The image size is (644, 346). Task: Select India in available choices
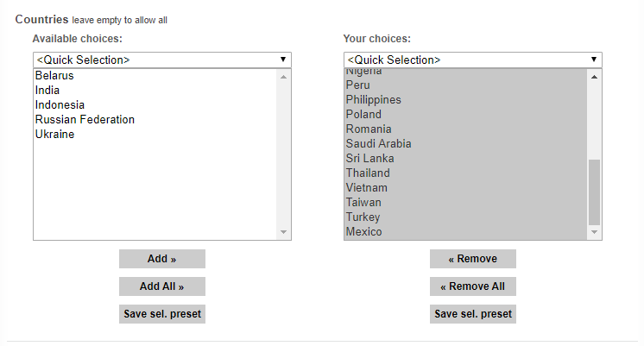47,91
